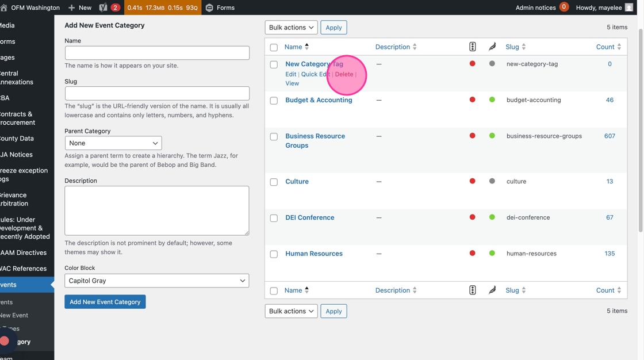Check the New Category Tag row checkbox
Viewport: 644px width, 360px height.
click(x=274, y=64)
